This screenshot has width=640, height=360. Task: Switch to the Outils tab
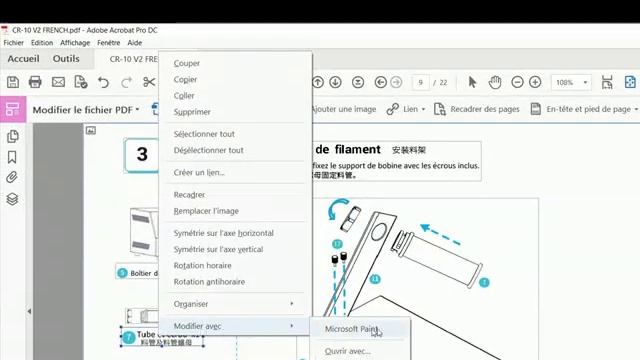tap(66, 59)
